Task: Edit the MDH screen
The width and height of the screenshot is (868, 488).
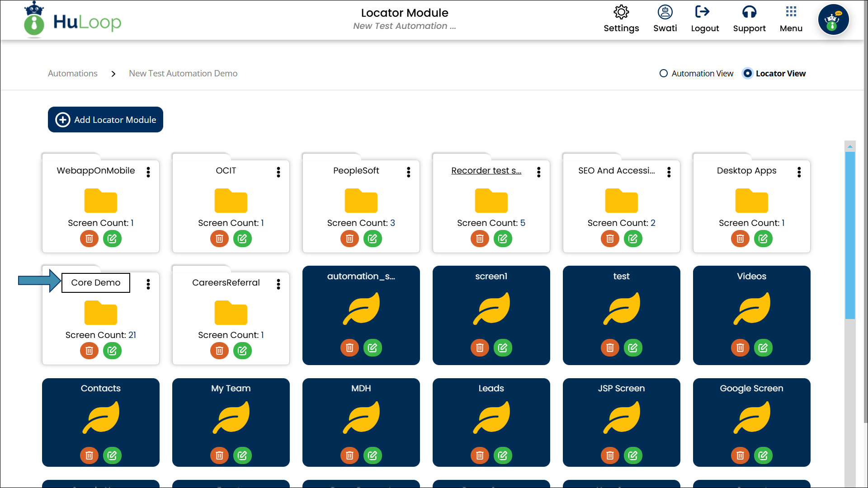Action: [x=373, y=455]
